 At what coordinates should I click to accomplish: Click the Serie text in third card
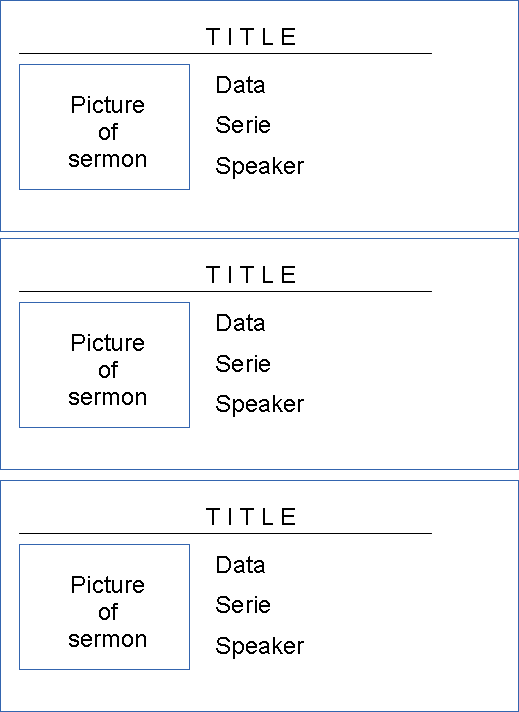(x=243, y=605)
